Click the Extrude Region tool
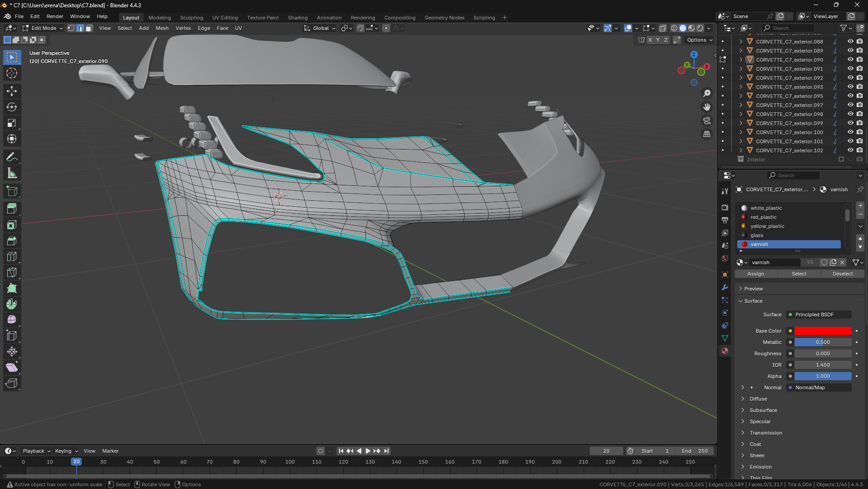Screen dimensions: 868x489 pyautogui.click(x=12, y=209)
